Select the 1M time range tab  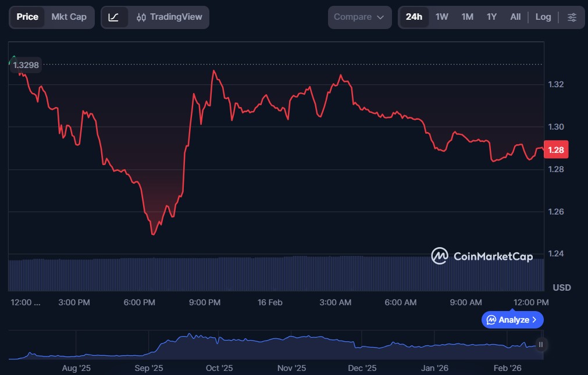467,17
